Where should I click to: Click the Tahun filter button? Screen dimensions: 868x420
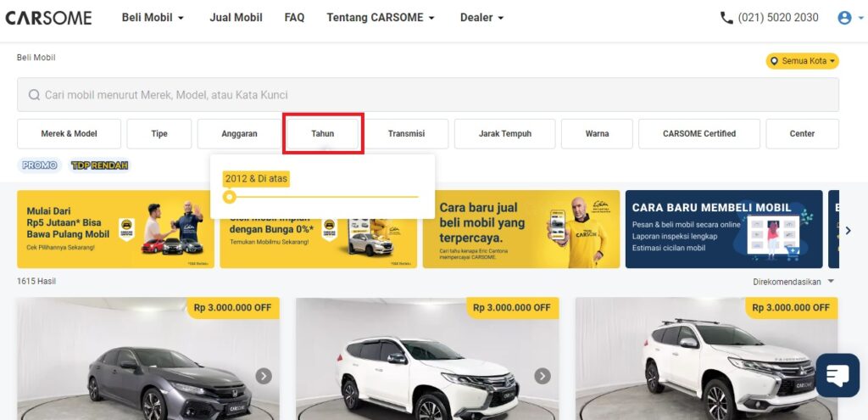point(323,133)
